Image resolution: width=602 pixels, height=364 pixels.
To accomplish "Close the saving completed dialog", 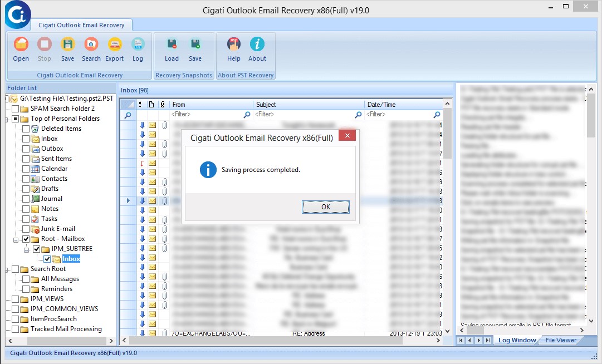I will (347, 135).
